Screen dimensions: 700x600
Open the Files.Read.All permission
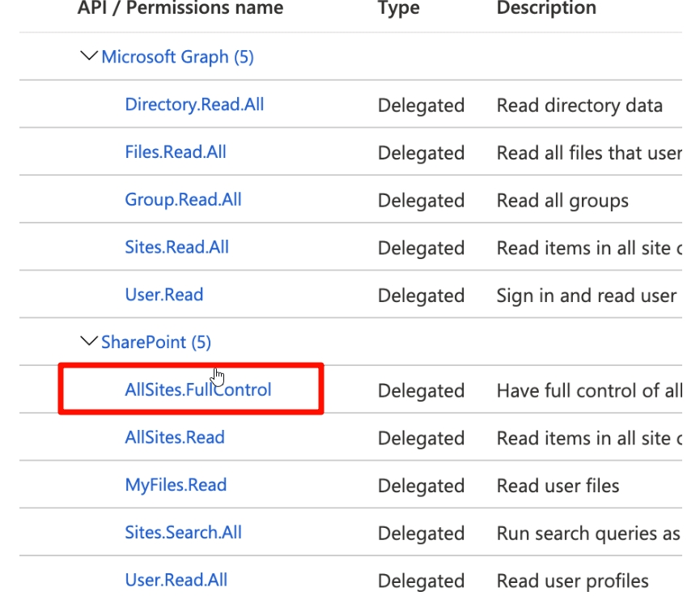pyautogui.click(x=176, y=152)
